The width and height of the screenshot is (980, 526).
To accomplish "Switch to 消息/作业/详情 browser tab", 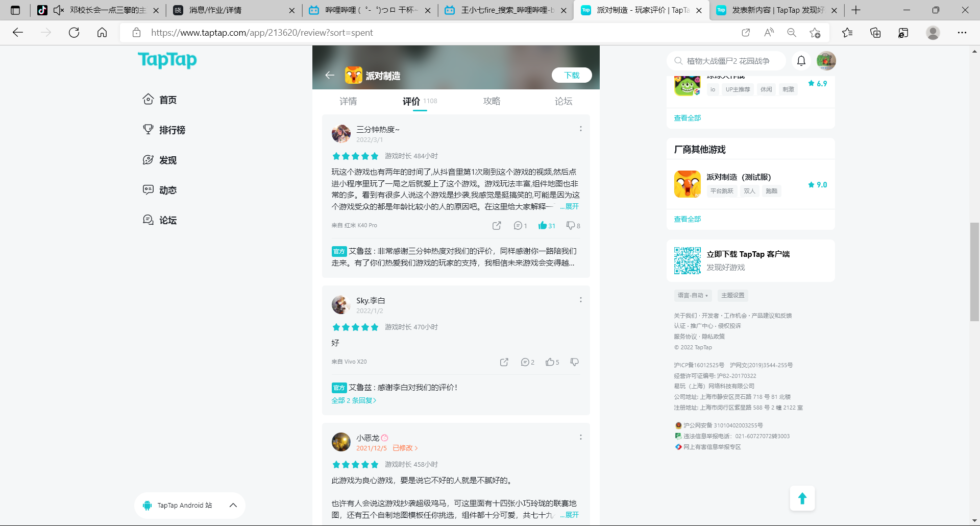I will [234, 10].
